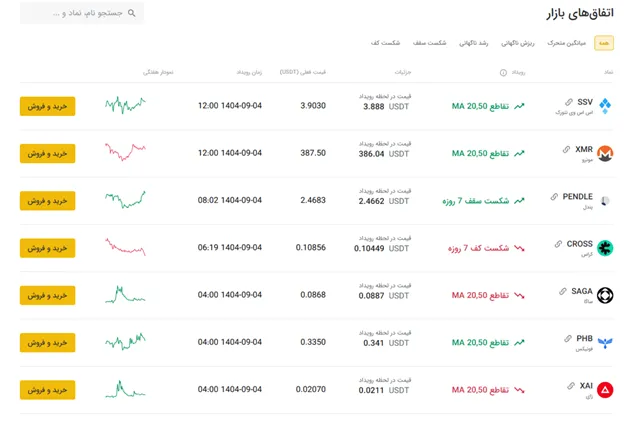Click the SSV coin logo icon

click(605, 106)
